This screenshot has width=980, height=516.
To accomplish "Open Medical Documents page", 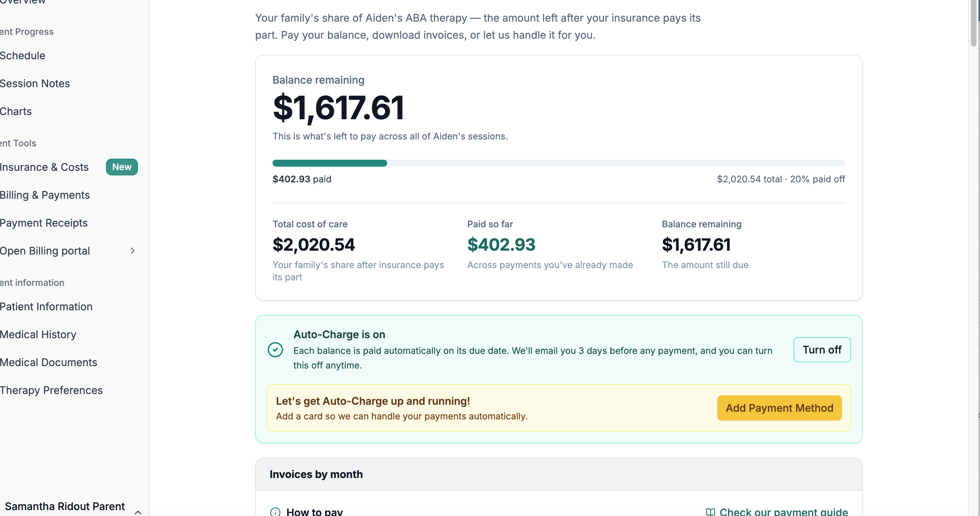I will click(x=49, y=362).
